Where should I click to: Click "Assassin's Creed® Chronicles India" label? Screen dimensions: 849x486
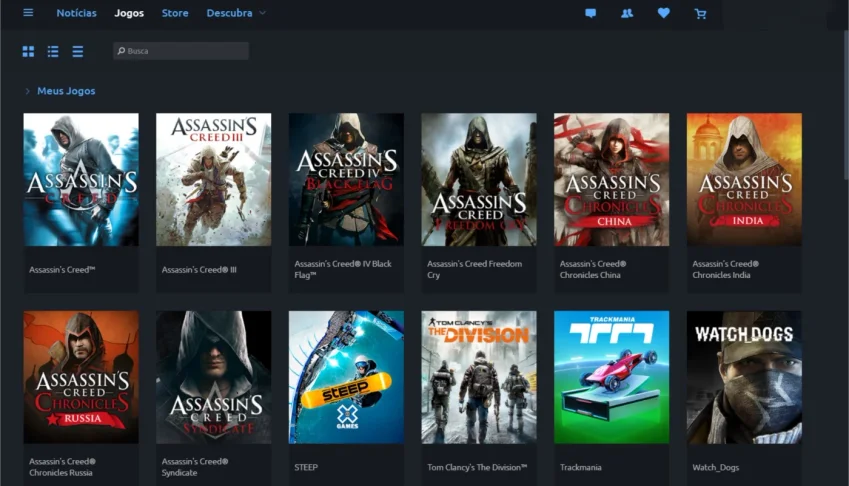(x=726, y=270)
